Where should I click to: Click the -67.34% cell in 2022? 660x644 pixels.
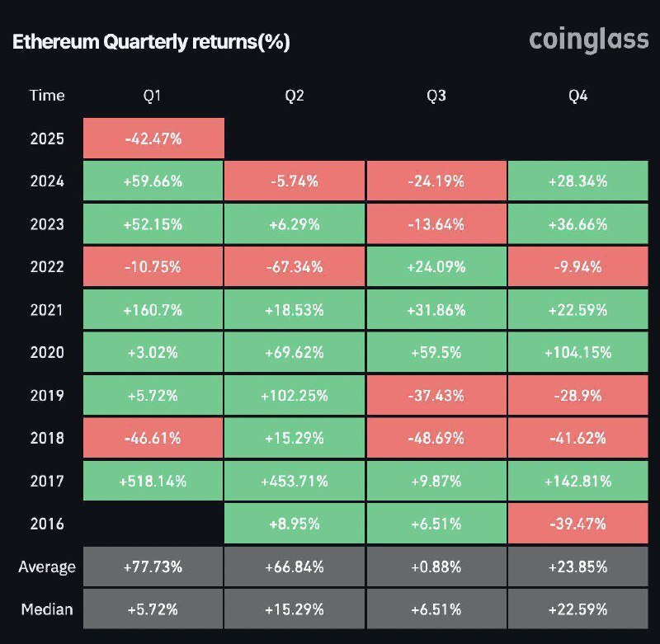(295, 267)
